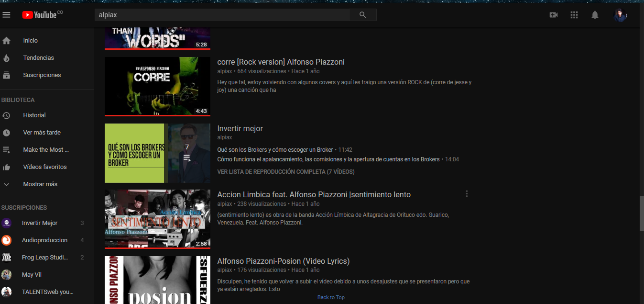The height and width of the screenshot is (304, 644).
Task: Open the notifications bell
Action: 595,15
